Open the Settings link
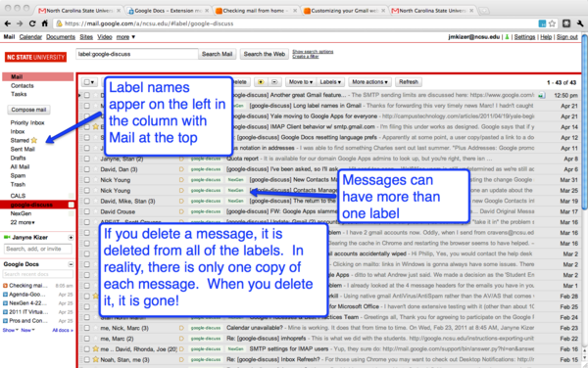 (x=524, y=37)
